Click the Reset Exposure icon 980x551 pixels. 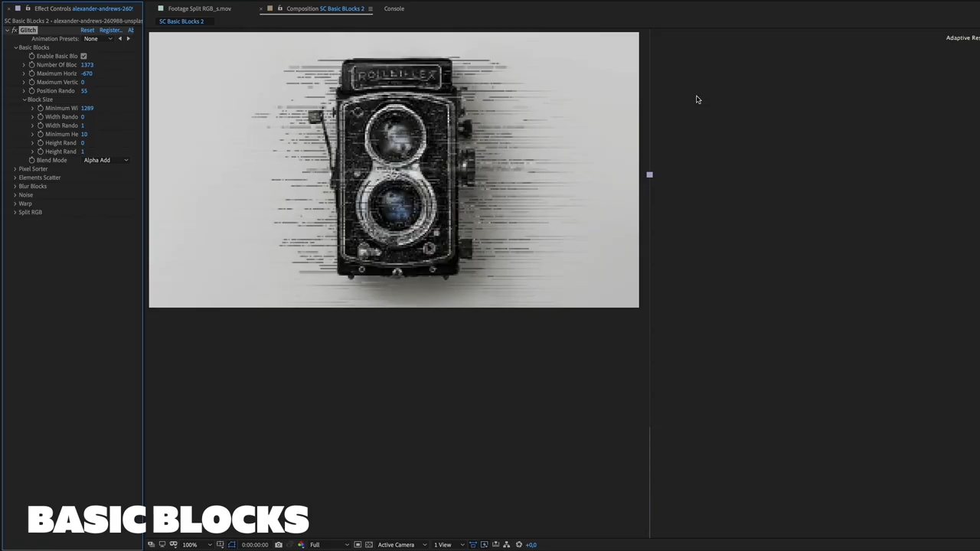pos(519,545)
